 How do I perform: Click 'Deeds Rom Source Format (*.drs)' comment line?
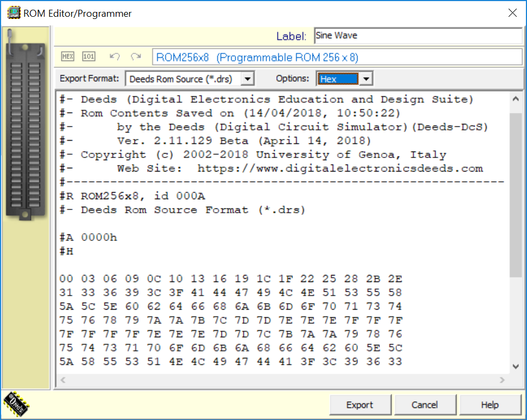coord(182,210)
